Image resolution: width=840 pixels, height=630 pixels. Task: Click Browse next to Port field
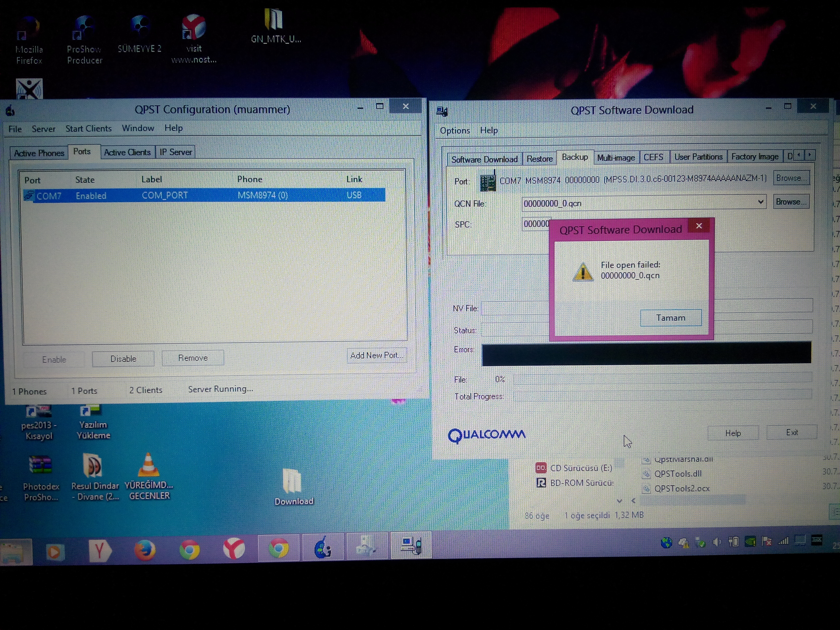coord(791,178)
